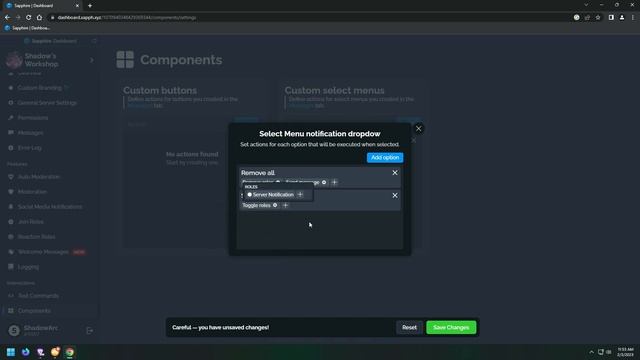Viewport: 640px width, 360px height.
Task: Open the Error Log sidebar page
Action: click(x=29, y=148)
